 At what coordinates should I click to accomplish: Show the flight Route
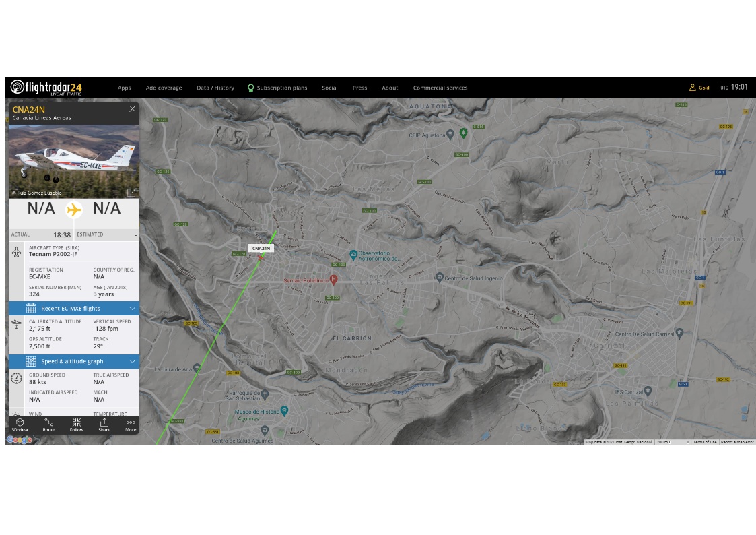[48, 424]
